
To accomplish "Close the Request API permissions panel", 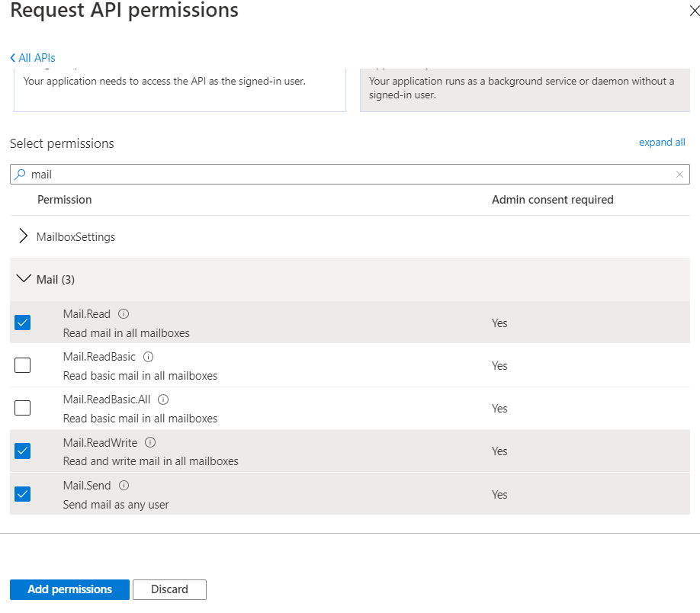I will 692,10.
